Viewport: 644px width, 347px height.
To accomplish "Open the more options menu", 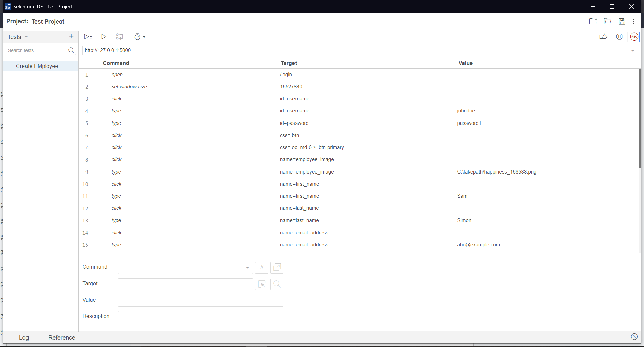I will [633, 21].
